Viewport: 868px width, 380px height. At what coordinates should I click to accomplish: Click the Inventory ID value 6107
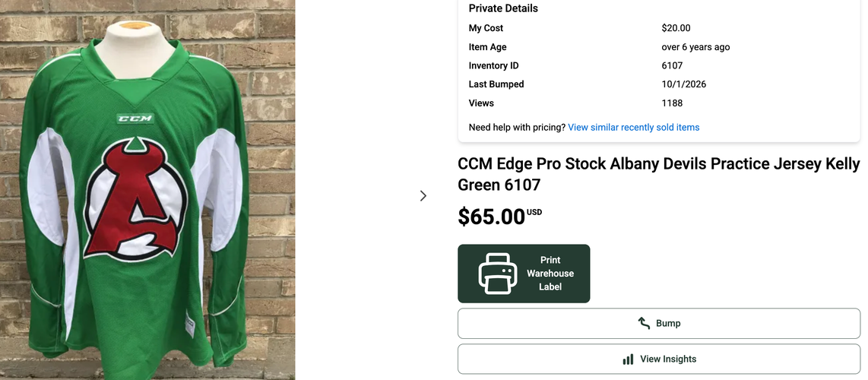(x=672, y=66)
